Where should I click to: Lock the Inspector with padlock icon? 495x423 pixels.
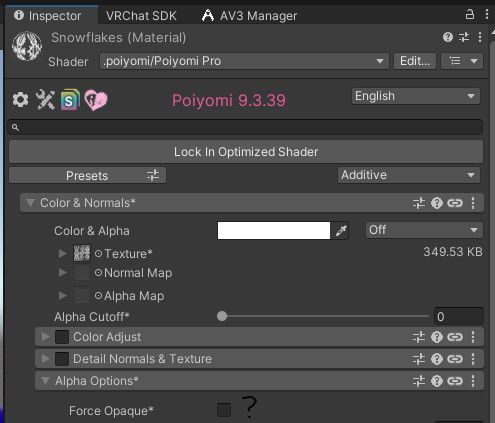tap(470, 14)
